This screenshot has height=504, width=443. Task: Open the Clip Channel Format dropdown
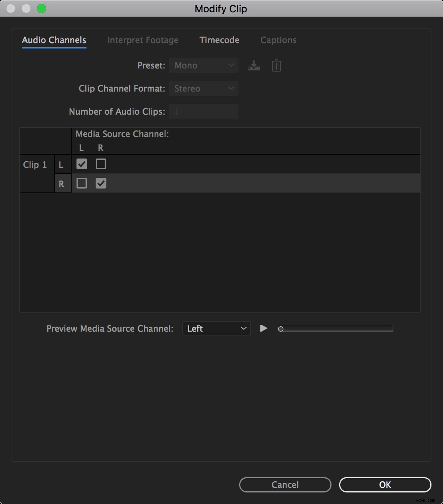coord(204,88)
